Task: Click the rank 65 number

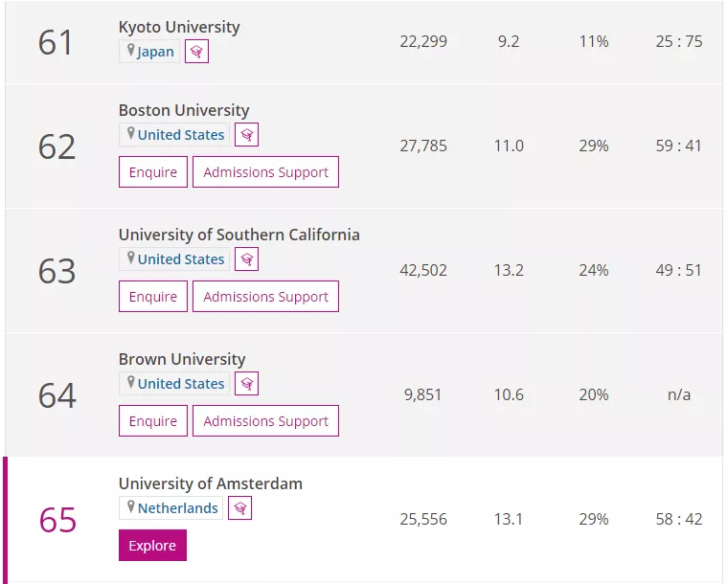Action: 57,520
